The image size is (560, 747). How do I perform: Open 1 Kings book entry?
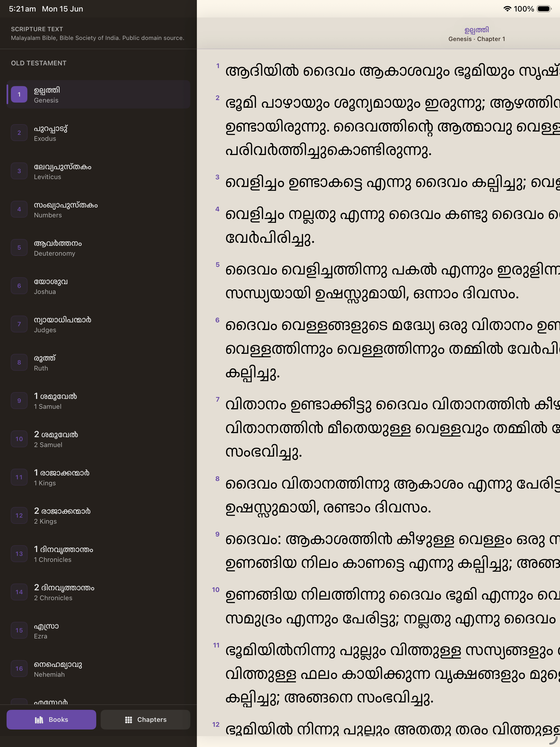click(98, 477)
